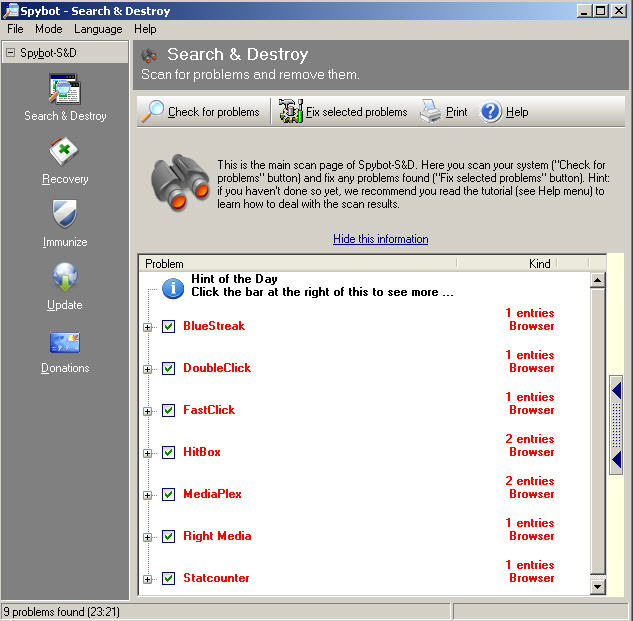633x621 pixels.
Task: Click the Kind column header
Action: 507,264
